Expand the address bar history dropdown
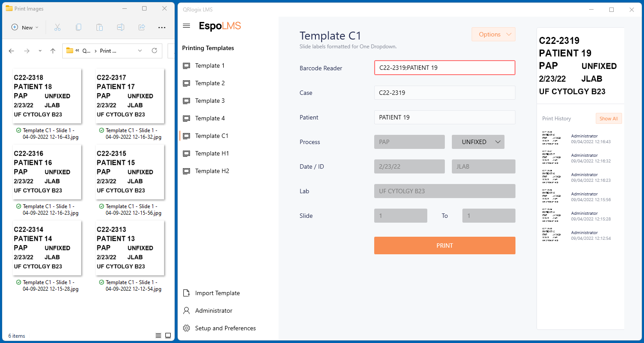This screenshot has width=644, height=343. point(140,51)
